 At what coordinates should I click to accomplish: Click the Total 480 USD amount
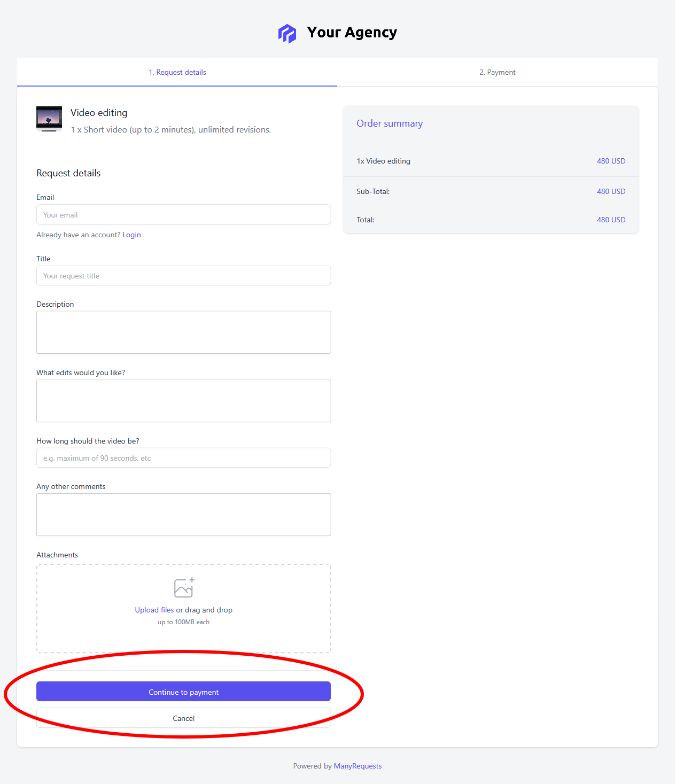[611, 220]
